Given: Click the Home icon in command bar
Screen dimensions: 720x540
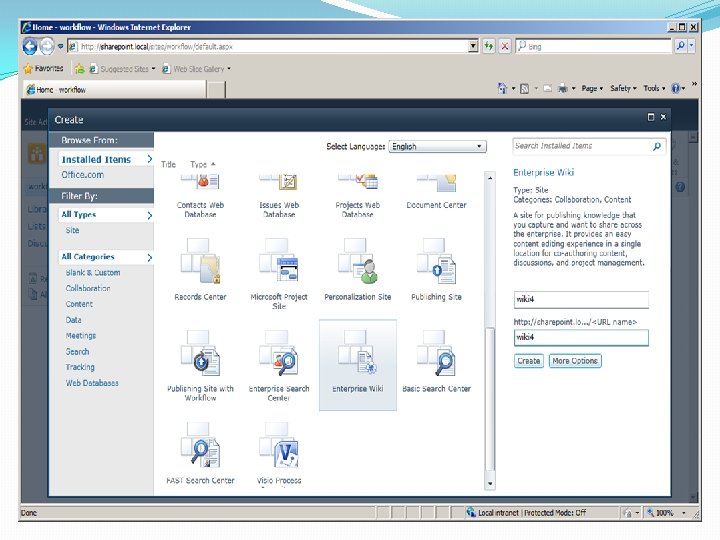Looking at the screenshot, I should 502,88.
